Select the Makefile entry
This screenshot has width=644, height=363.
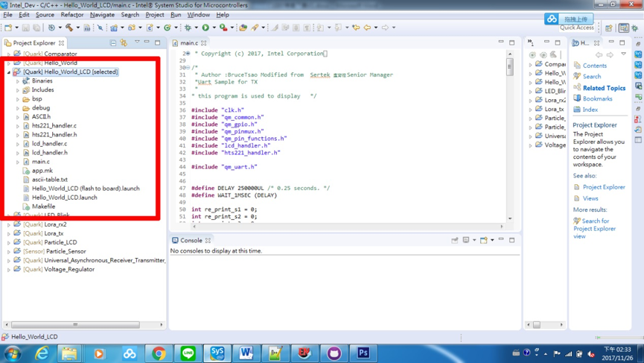click(43, 206)
